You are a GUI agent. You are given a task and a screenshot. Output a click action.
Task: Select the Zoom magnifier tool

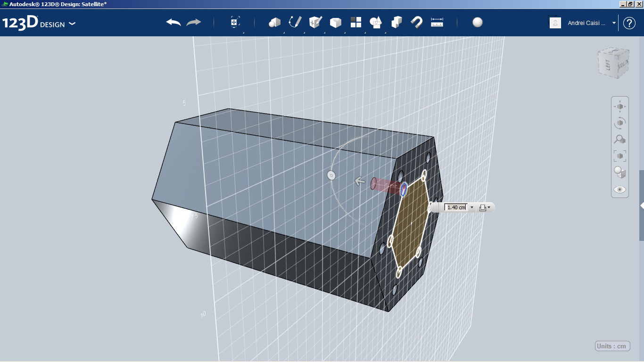click(x=620, y=140)
